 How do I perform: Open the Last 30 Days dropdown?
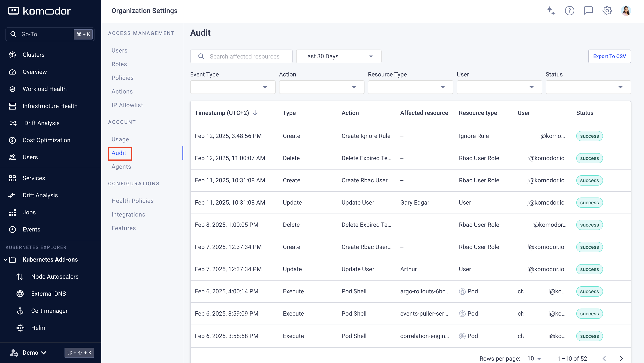pos(338,56)
